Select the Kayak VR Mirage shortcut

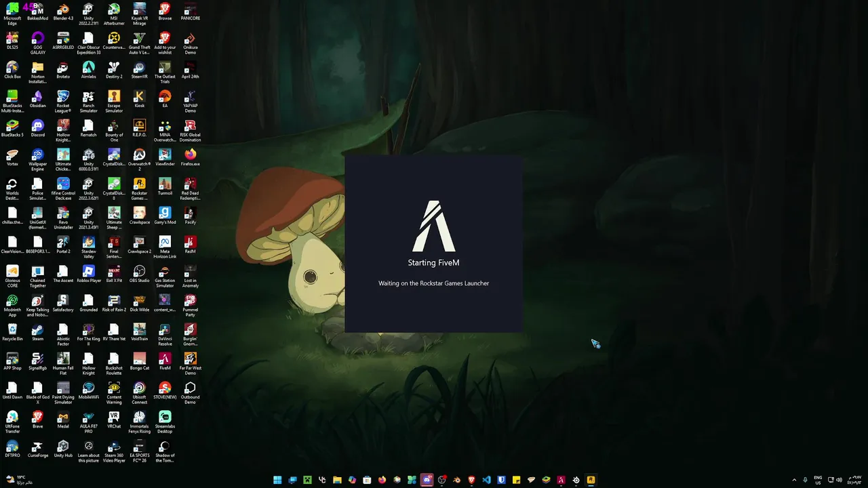click(139, 14)
